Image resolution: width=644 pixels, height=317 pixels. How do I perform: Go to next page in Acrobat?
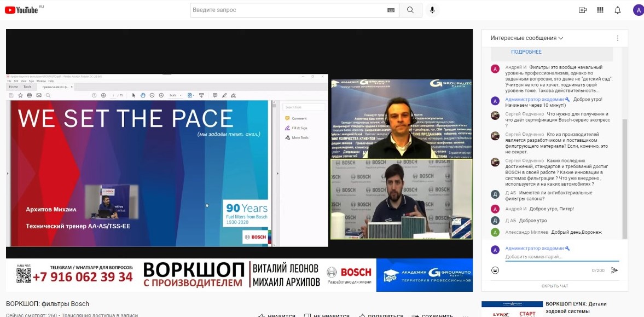coord(103,95)
